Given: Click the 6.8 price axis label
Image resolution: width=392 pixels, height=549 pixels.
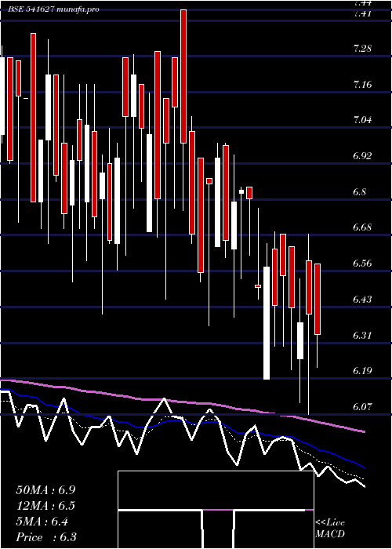Looking at the screenshot, I should tap(360, 192).
